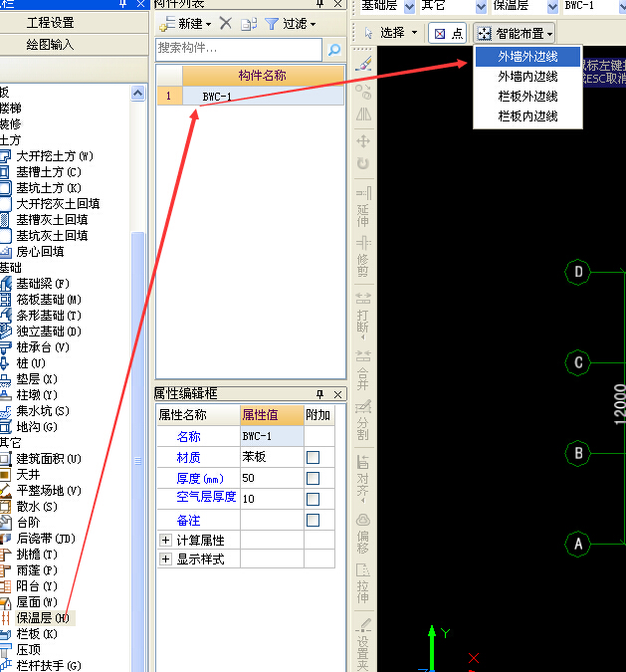
Task: Select 栏板外边线 from the menu
Action: click(527, 96)
